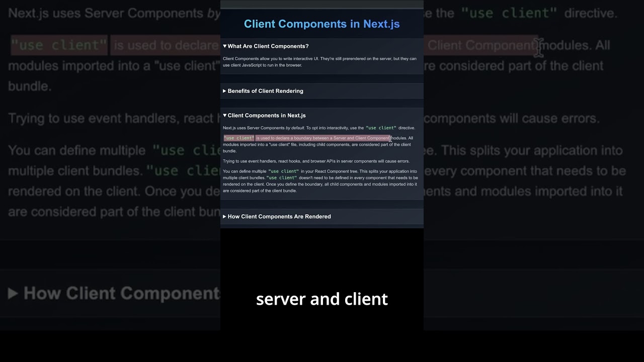Click the paragraph starting 'Client Components allow you'

(319, 62)
